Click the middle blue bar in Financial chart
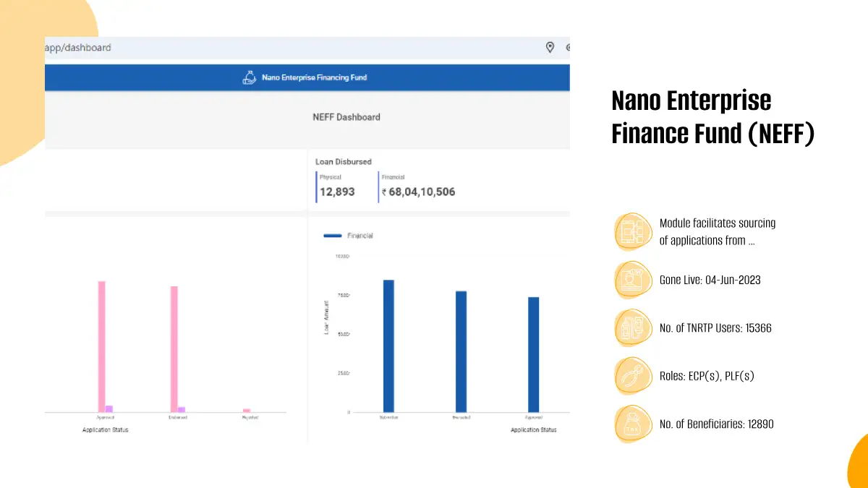 click(x=461, y=351)
